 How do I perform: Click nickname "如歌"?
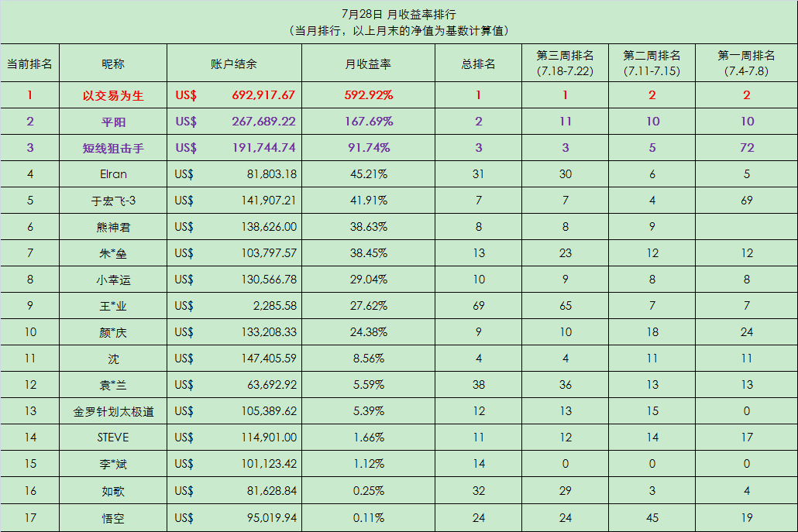pos(113,492)
